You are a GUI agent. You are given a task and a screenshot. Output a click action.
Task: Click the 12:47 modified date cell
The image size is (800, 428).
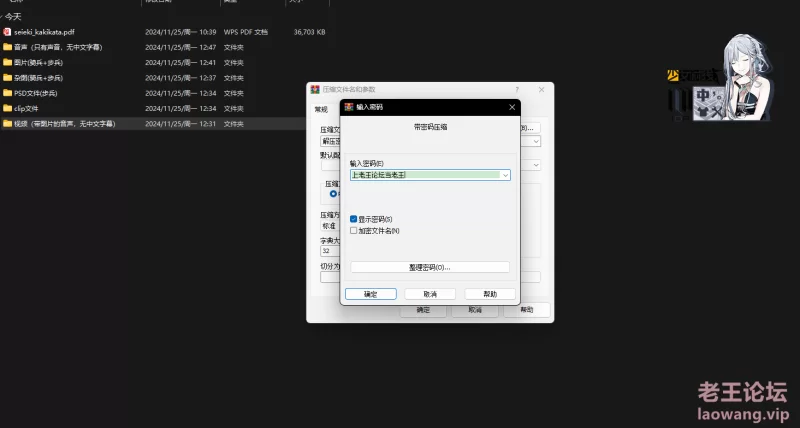[x=181, y=47]
